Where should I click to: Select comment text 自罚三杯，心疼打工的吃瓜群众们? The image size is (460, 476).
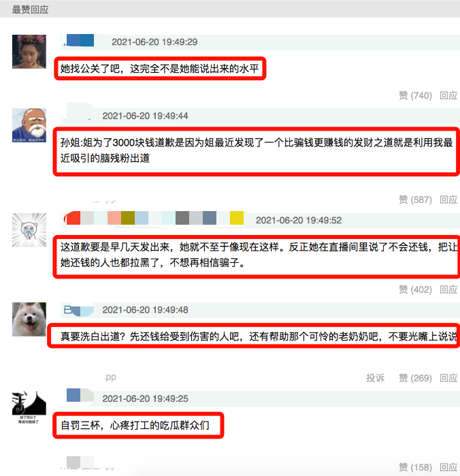pyautogui.click(x=135, y=426)
